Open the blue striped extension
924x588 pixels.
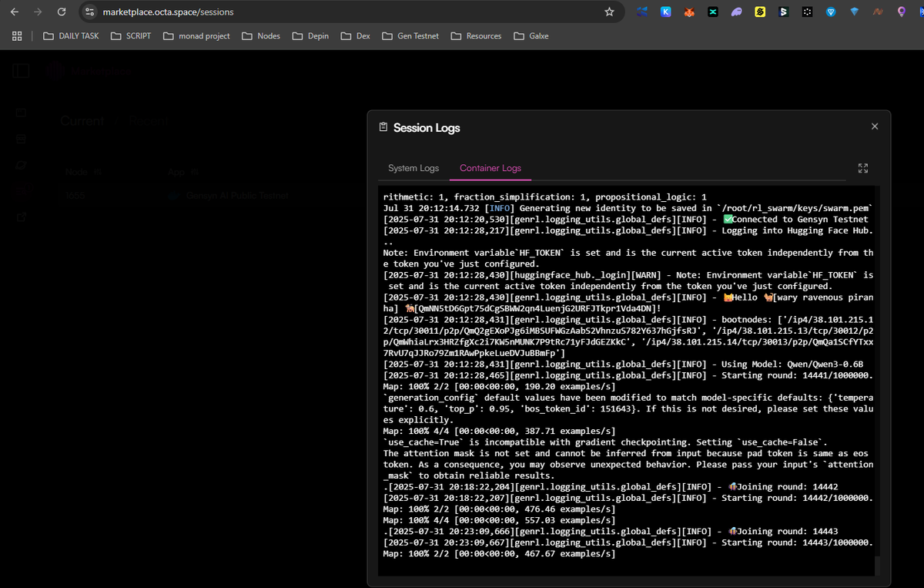(642, 12)
